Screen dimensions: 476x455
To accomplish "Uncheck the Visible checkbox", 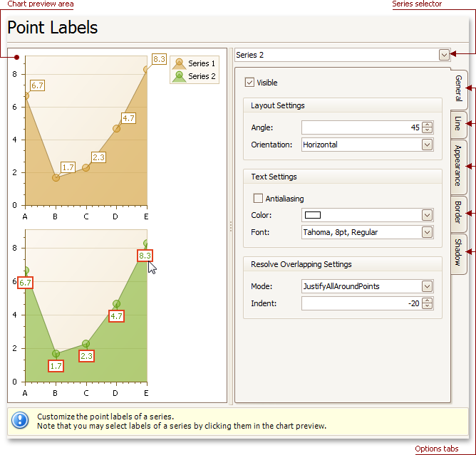I will tap(249, 83).
